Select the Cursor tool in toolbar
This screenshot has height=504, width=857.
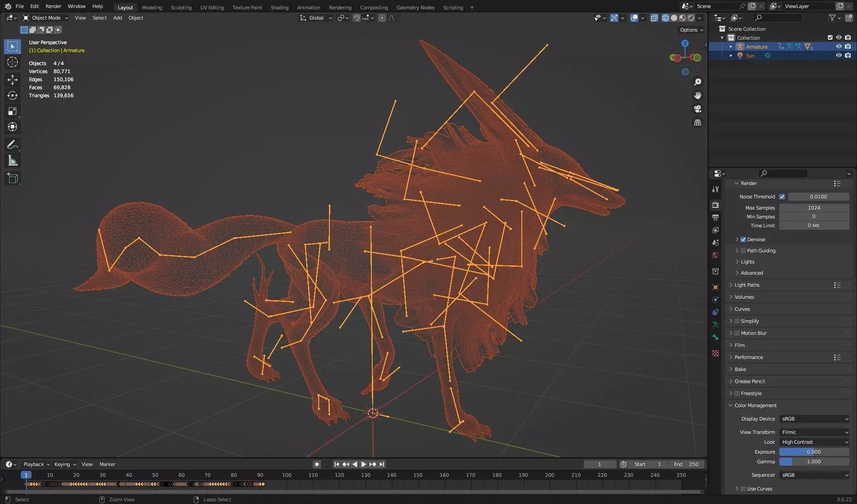click(x=12, y=62)
